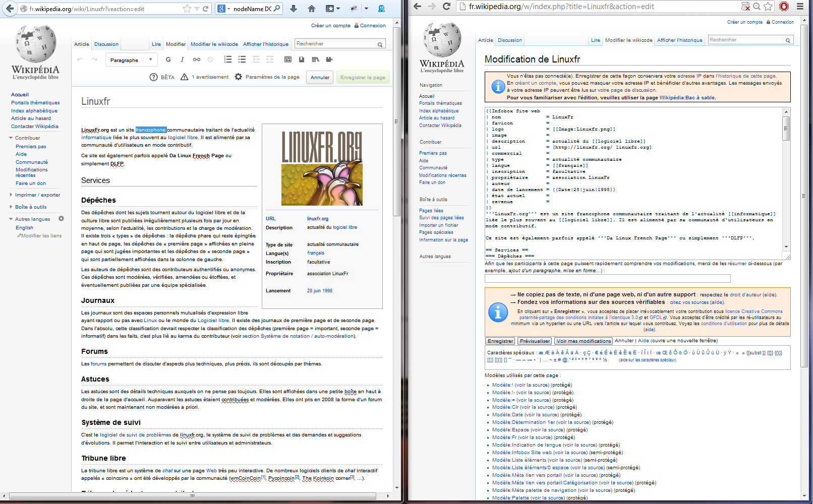Click Chrome reload icon in right window
The height and width of the screenshot is (504, 813).
[446, 6]
